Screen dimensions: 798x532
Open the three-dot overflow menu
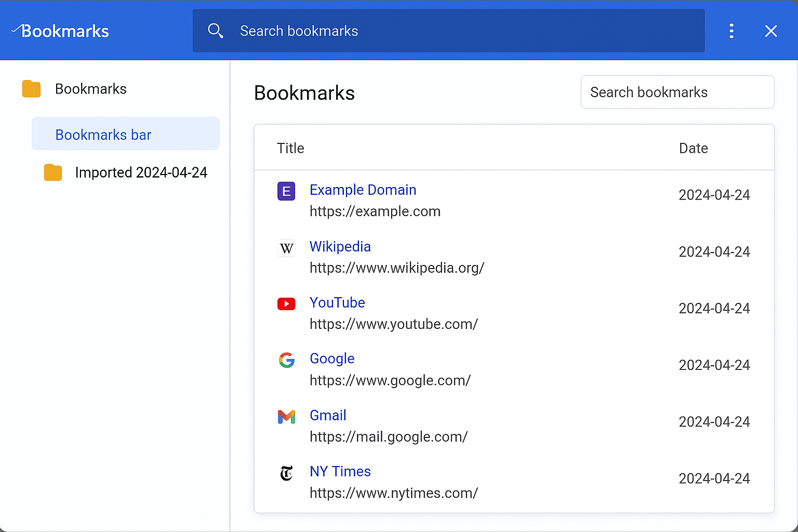pos(731,31)
